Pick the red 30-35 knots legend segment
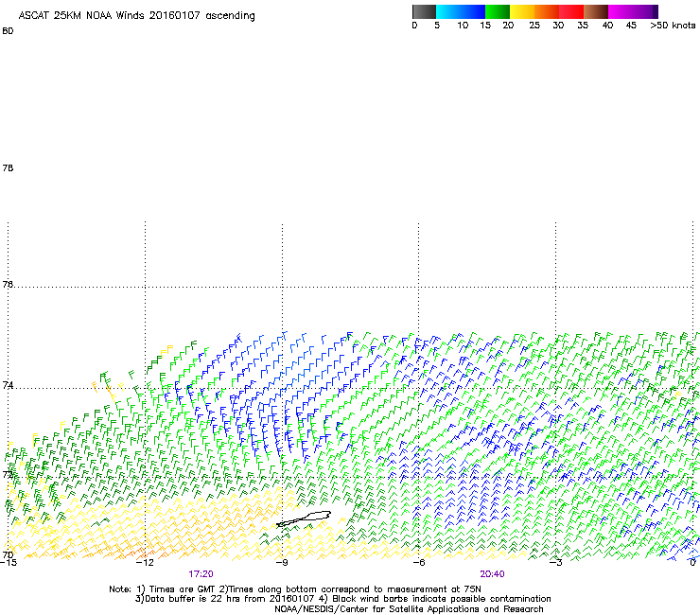The image size is (700, 615). (571, 11)
